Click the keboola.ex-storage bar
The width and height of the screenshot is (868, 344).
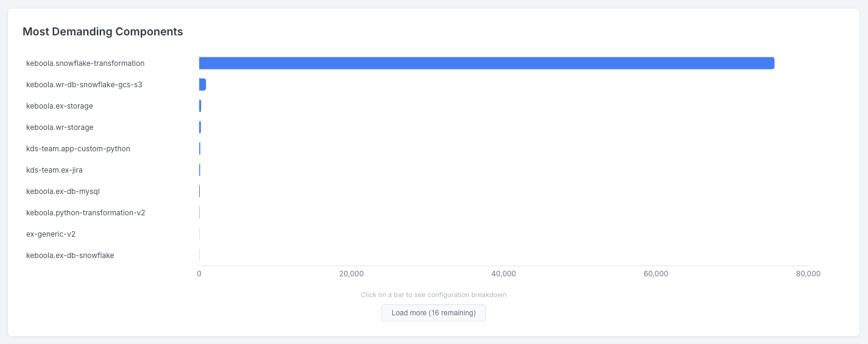(x=200, y=106)
